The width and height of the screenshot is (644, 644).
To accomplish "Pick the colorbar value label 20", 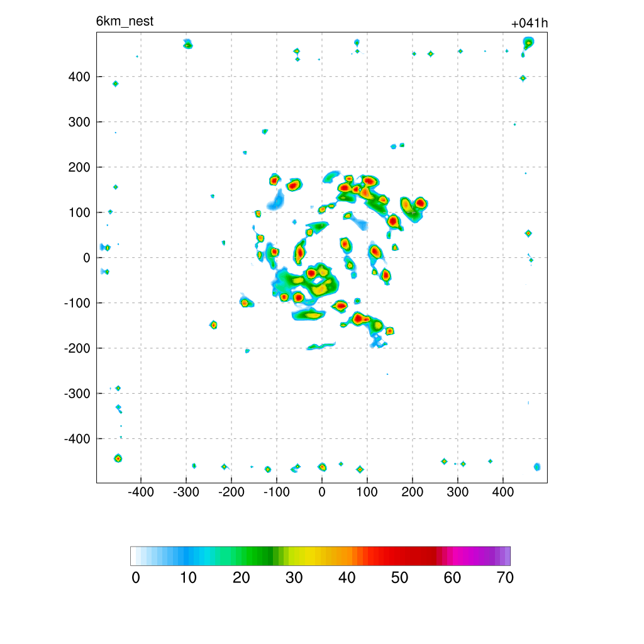I will point(241,577).
